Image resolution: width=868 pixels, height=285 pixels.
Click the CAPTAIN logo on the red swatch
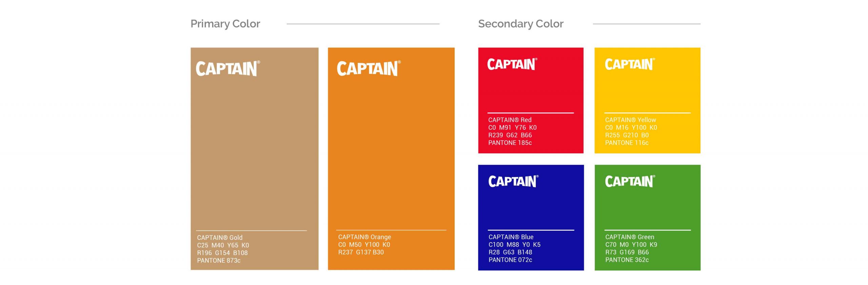(x=512, y=64)
